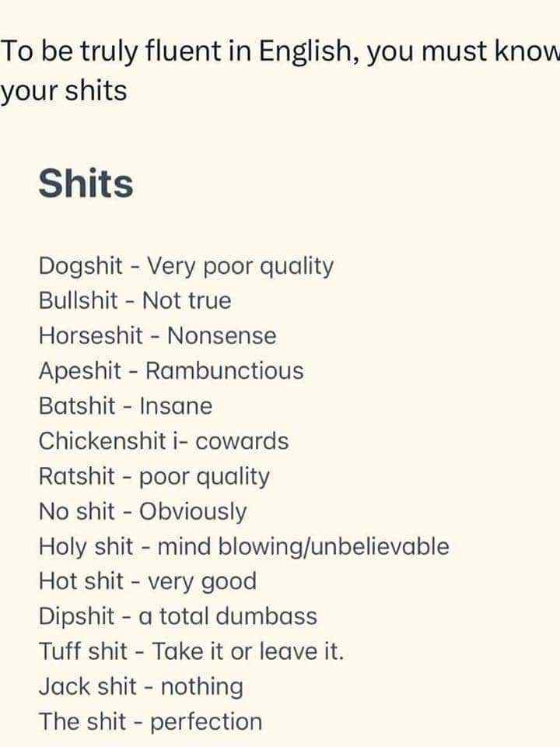Select the 'Tuff shit - Take it or leave it.' line
Screen dimensions: 560x747
pos(191,651)
